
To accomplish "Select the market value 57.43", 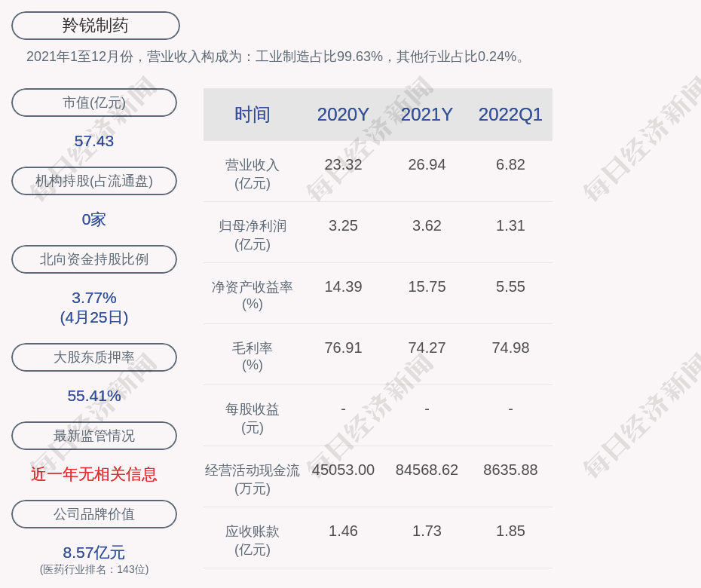I will tap(94, 141).
